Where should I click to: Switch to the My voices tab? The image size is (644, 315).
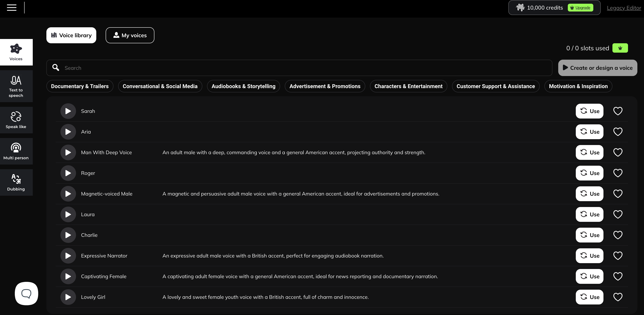pos(130,35)
